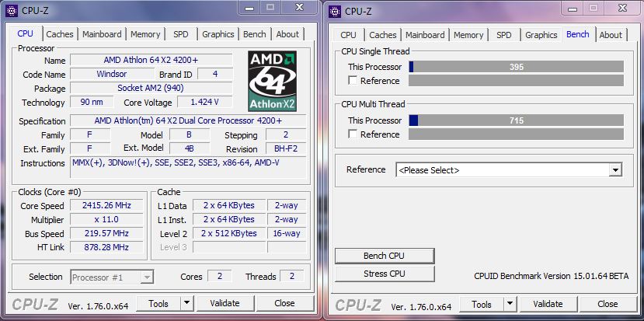Open Graphics tab in left window
644x321 pixels.
click(218, 34)
